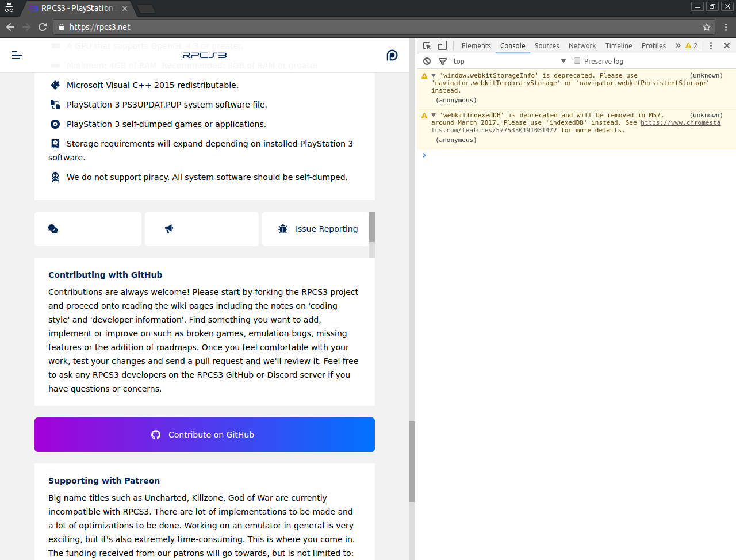Click the Patreon icon in the site header
This screenshot has width=736, height=560.
392,55
